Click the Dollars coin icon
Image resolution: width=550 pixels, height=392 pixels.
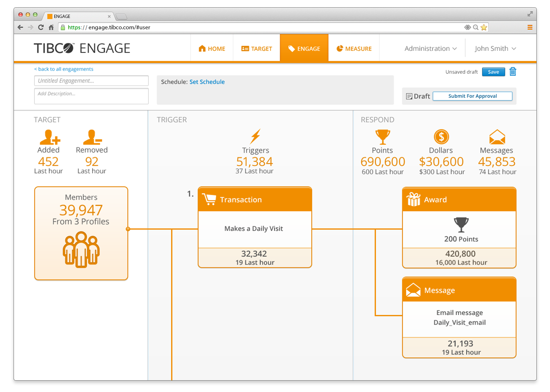coord(441,137)
